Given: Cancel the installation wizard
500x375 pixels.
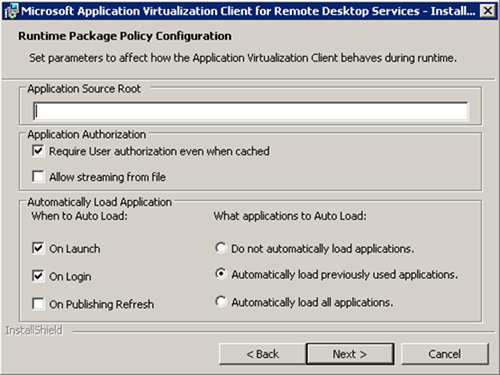Looking at the screenshot, I should point(445,354).
